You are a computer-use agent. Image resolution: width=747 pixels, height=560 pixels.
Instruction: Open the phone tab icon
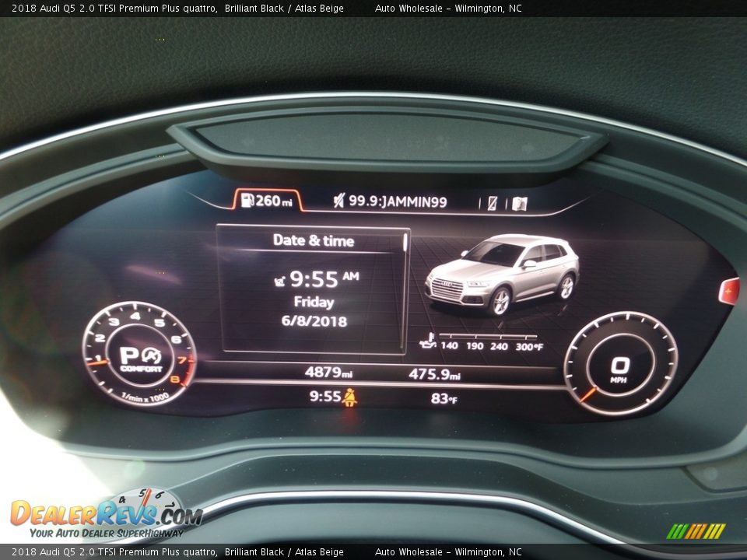coord(492,204)
